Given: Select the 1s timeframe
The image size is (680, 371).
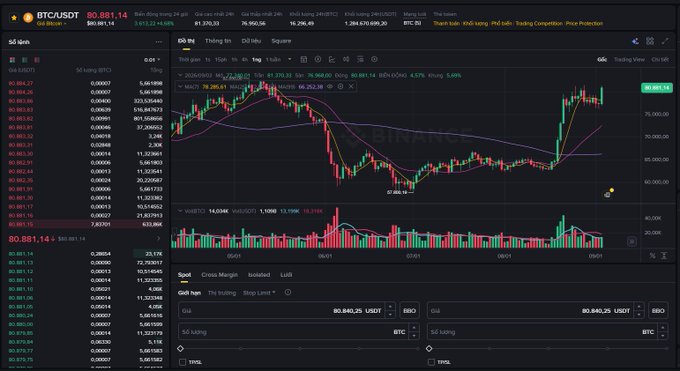Looking at the screenshot, I should coord(208,59).
